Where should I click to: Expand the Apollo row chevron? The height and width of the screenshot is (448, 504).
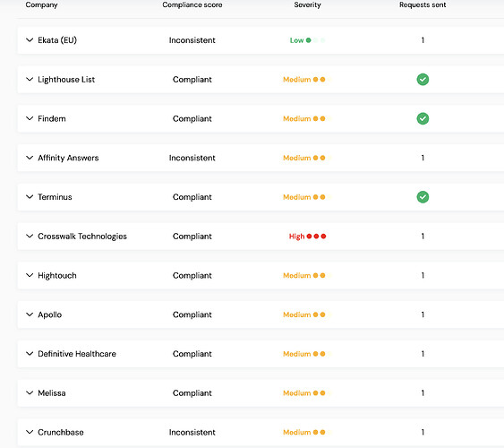click(30, 314)
